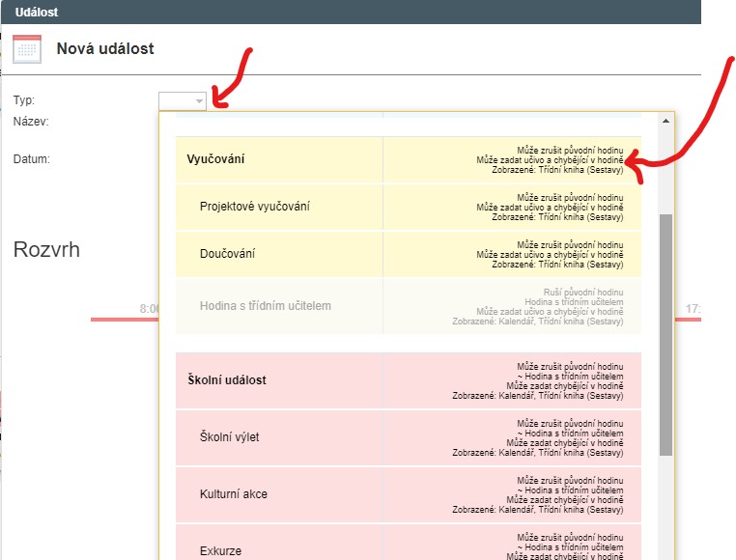Click the dropdown list scrollbar thumb

[665, 333]
